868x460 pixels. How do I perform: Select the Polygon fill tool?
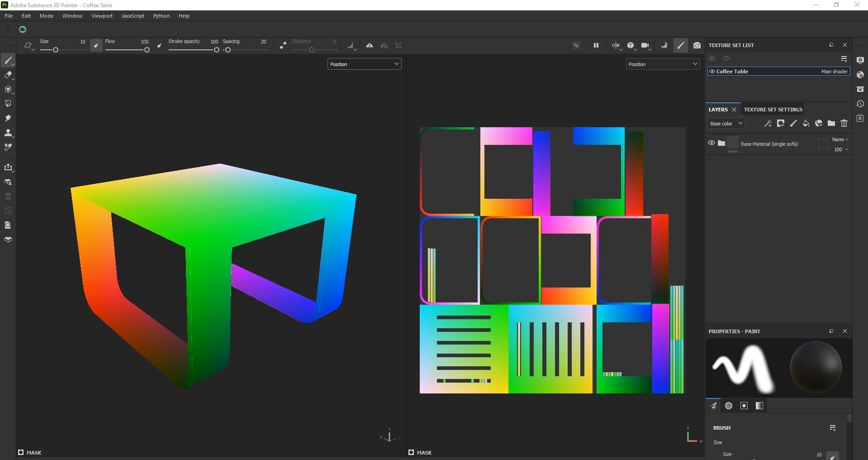coord(8,104)
